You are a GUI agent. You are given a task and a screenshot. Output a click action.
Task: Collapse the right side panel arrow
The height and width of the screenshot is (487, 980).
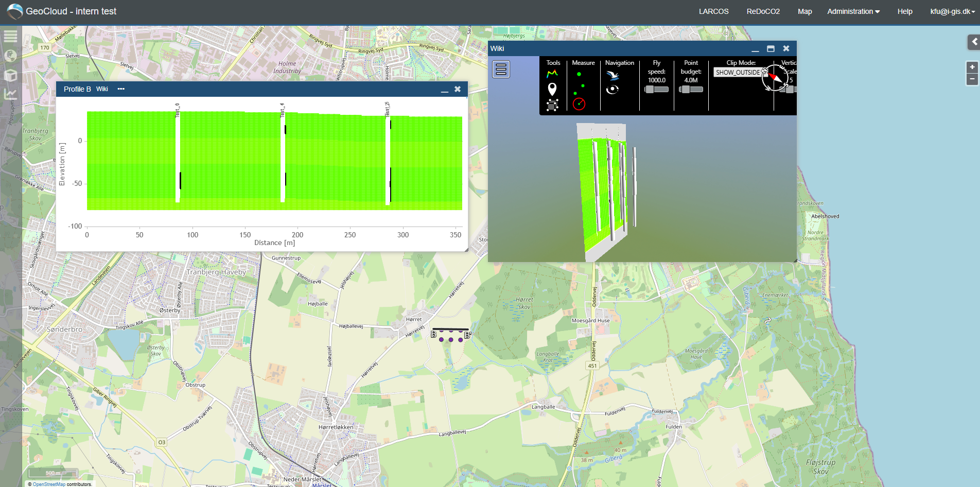pyautogui.click(x=973, y=42)
